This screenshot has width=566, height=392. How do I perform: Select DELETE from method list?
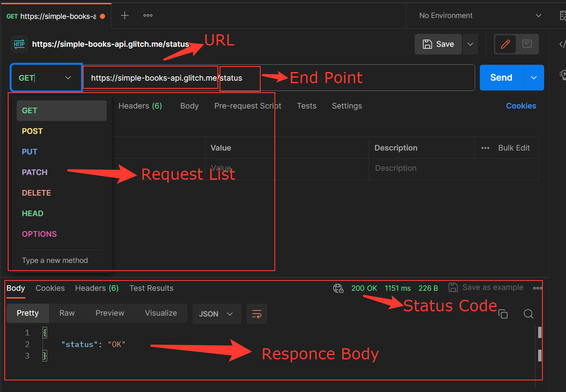click(62, 193)
